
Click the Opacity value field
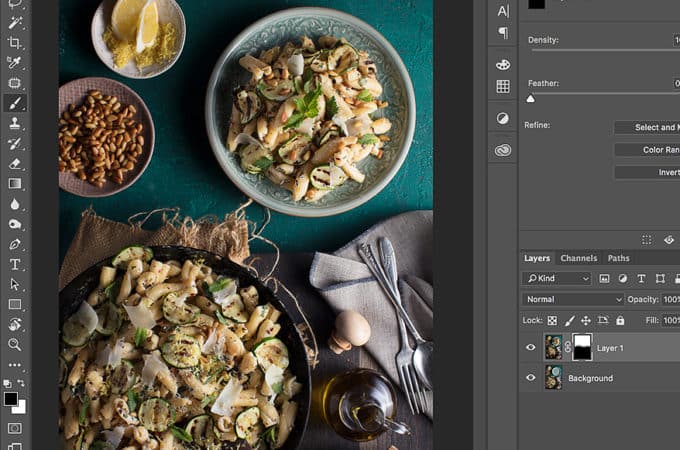(x=671, y=300)
